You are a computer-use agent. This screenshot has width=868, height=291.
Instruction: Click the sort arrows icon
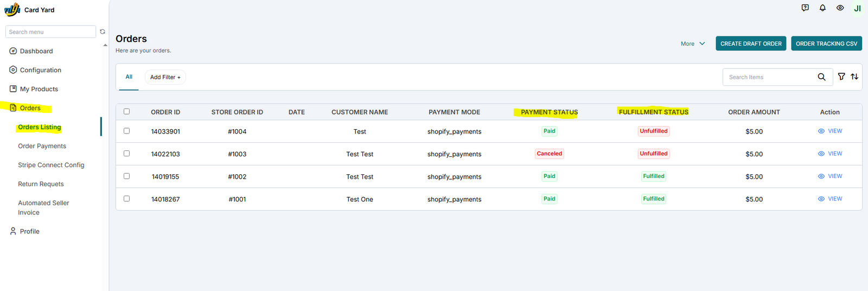pyautogui.click(x=854, y=77)
